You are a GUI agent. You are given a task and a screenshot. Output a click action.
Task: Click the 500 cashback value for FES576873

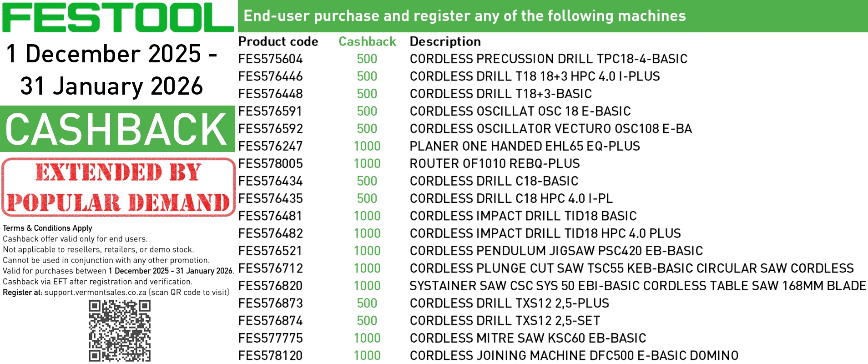click(x=367, y=303)
